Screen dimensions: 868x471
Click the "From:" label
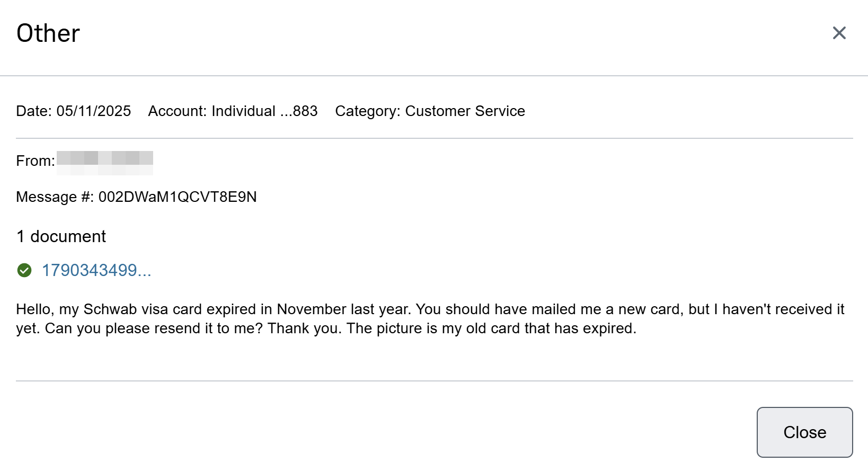(36, 161)
